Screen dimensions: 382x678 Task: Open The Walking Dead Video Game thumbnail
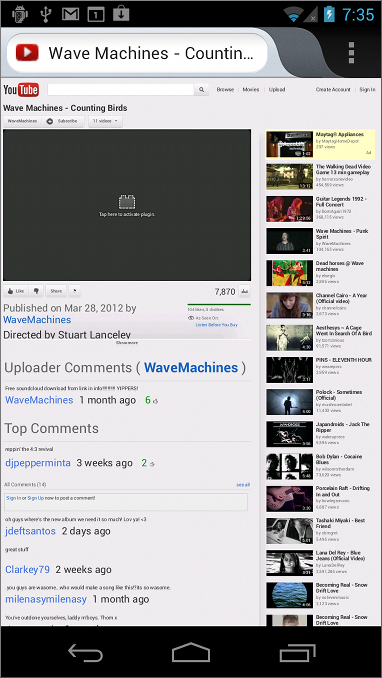(x=289, y=176)
